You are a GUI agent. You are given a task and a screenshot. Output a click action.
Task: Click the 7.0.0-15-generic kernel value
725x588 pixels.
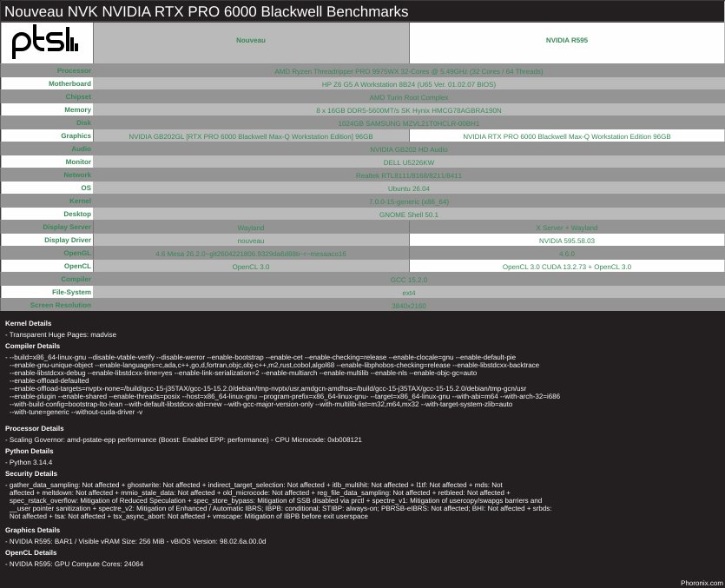tap(409, 202)
